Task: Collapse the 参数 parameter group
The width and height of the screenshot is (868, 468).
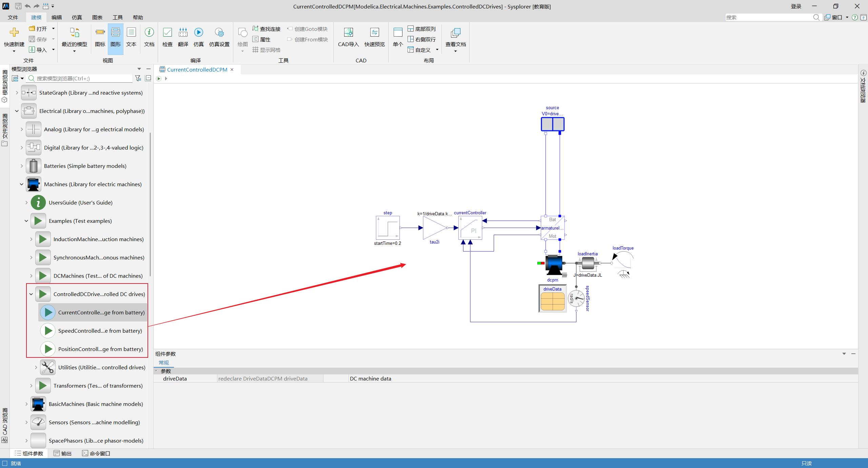Action: click(156, 371)
